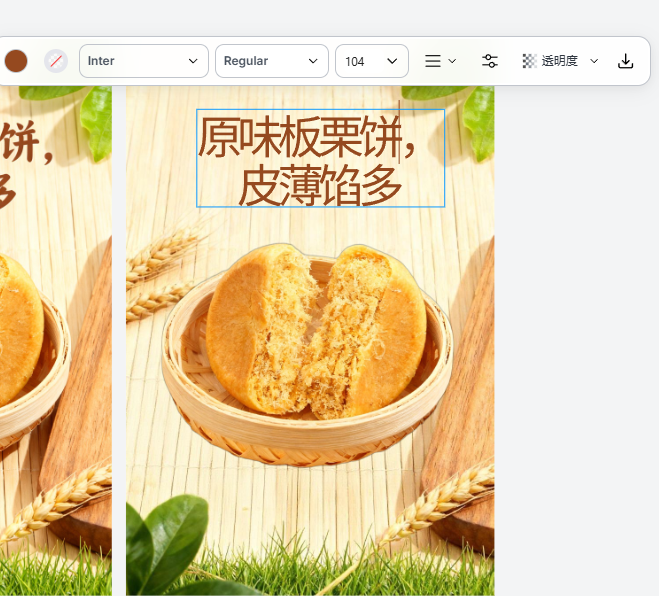Select the left partially visible canvas page
659x596 pixels.
pos(56,340)
